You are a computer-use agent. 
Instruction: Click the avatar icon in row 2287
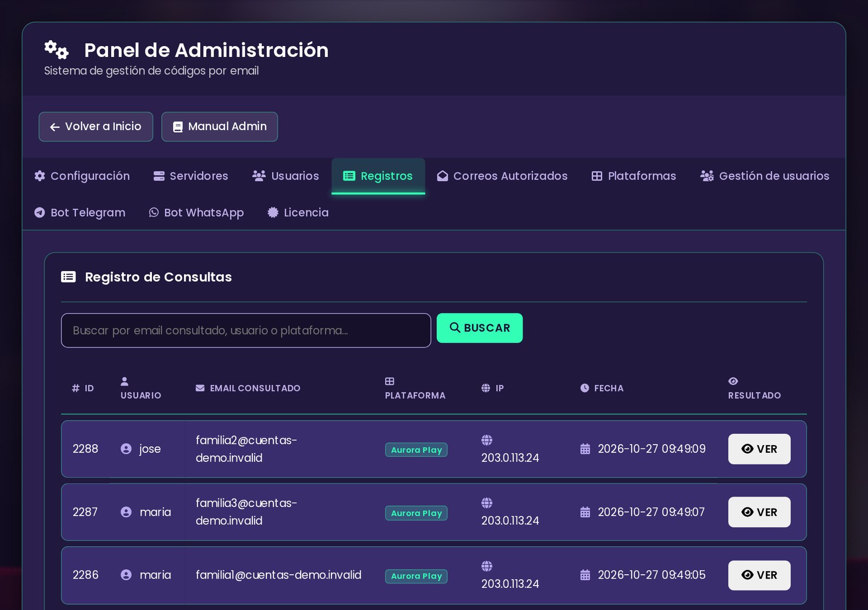click(x=126, y=512)
